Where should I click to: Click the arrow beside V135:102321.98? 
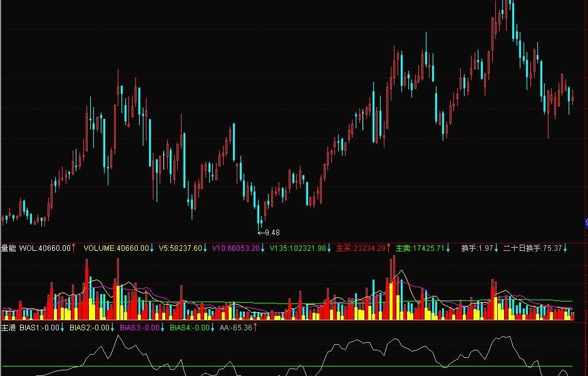tap(329, 248)
